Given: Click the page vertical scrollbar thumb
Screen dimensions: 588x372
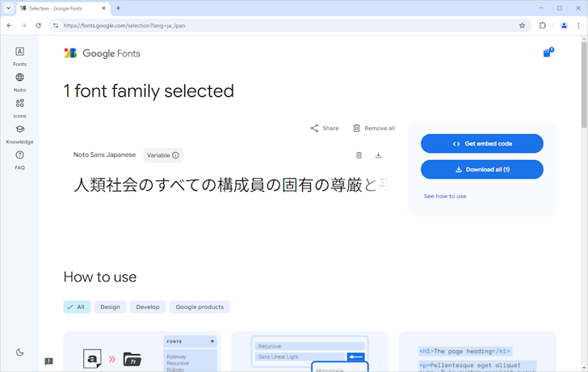Looking at the screenshot, I should [584, 84].
